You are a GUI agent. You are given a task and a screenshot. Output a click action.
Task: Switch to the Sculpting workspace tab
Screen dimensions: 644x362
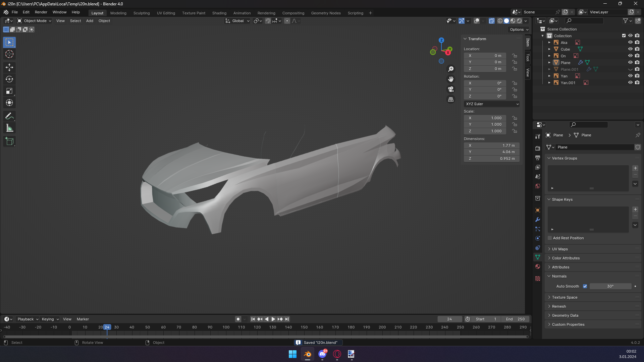(x=142, y=13)
